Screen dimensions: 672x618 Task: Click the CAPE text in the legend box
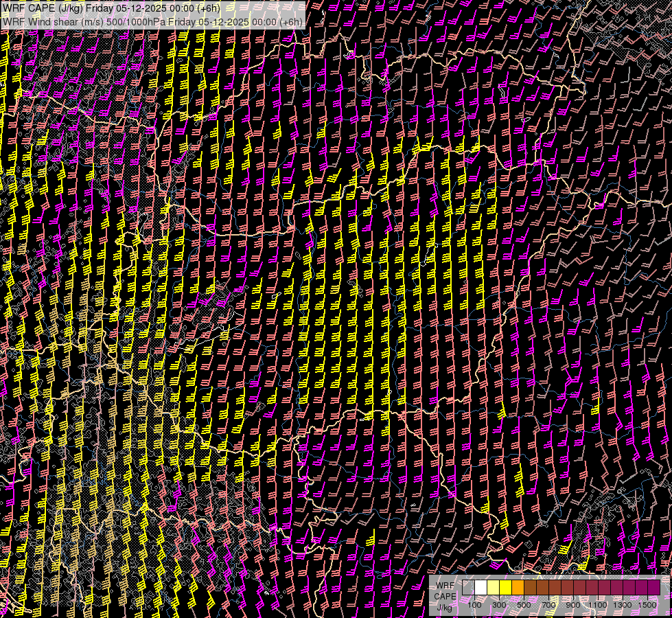(x=445, y=596)
